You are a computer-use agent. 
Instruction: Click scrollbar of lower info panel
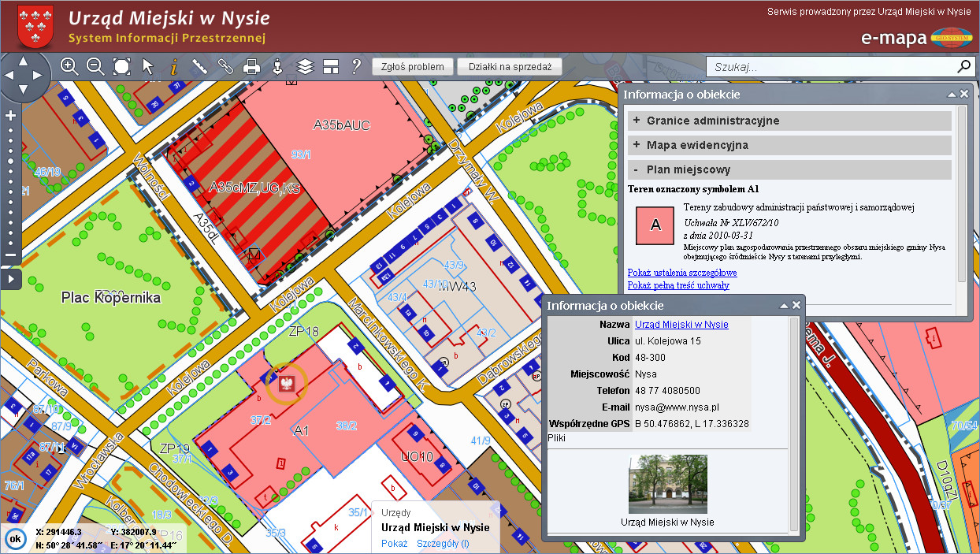(794, 426)
